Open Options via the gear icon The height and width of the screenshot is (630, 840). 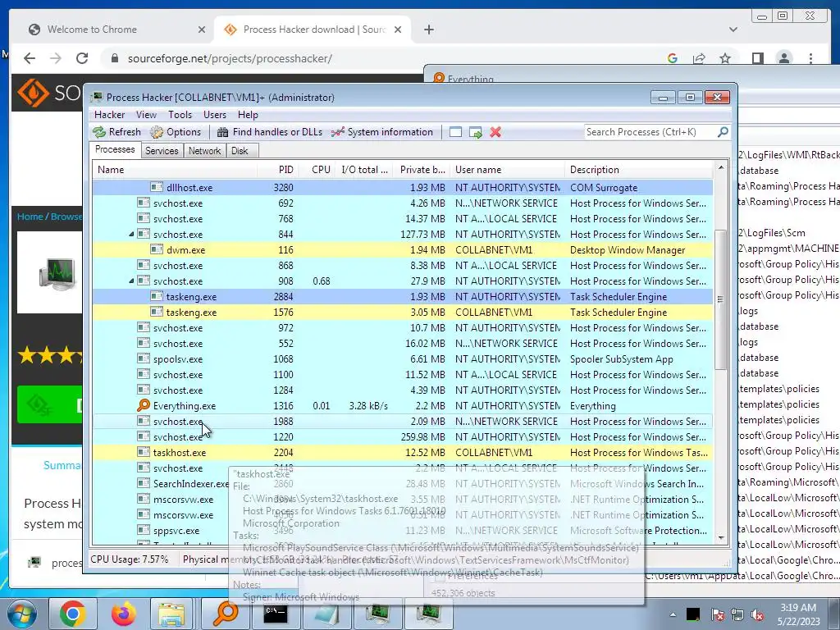point(157,132)
